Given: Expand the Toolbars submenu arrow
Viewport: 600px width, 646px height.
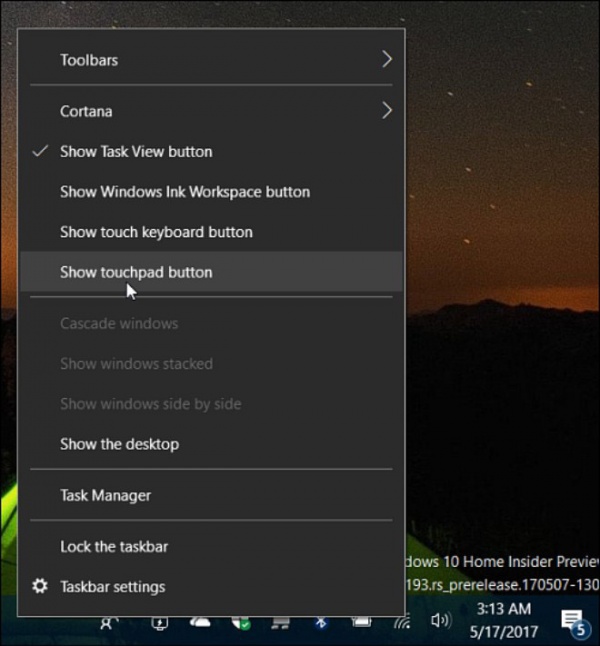Looking at the screenshot, I should (x=387, y=60).
